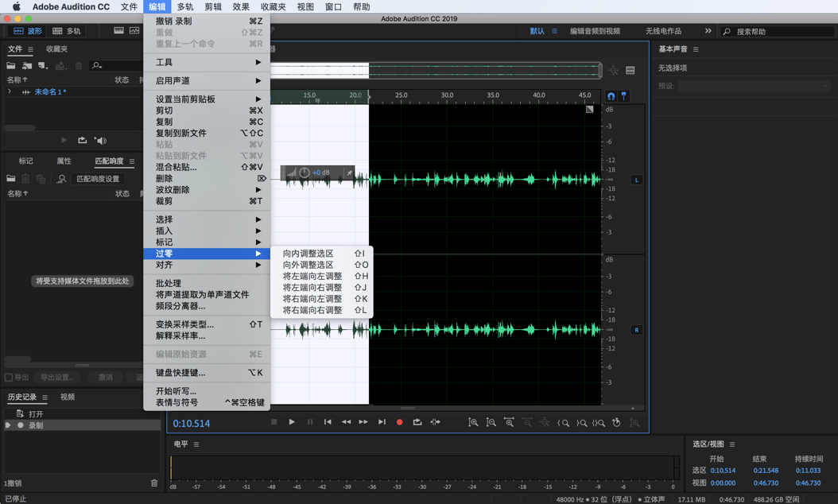Switch to 多轨 multitrack view
The height and width of the screenshot is (504, 838).
[x=66, y=31]
